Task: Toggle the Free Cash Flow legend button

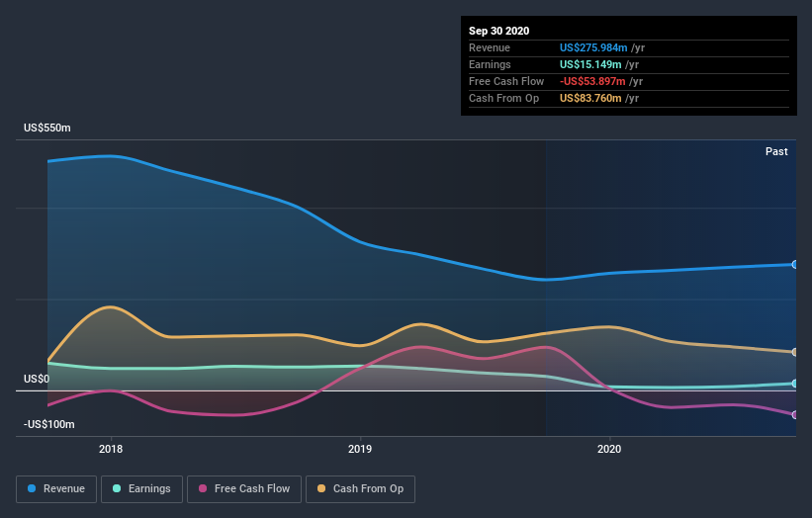Action: [x=244, y=489]
